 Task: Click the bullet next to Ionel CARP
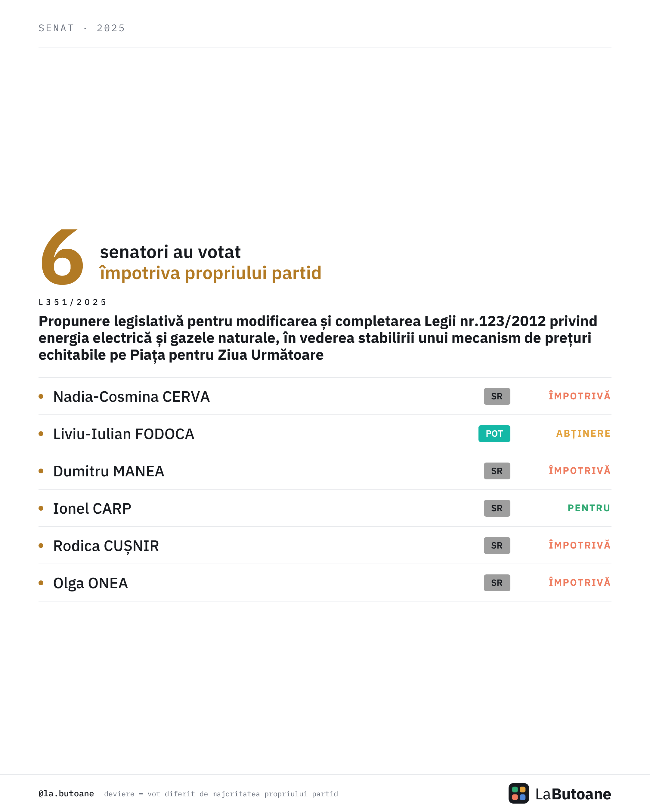tap(41, 508)
